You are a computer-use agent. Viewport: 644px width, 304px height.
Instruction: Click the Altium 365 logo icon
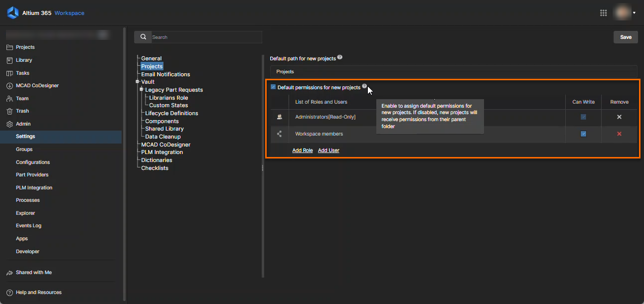[x=12, y=13]
